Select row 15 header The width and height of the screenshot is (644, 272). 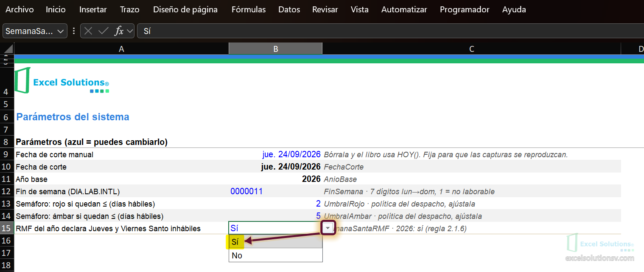pyautogui.click(x=7, y=228)
